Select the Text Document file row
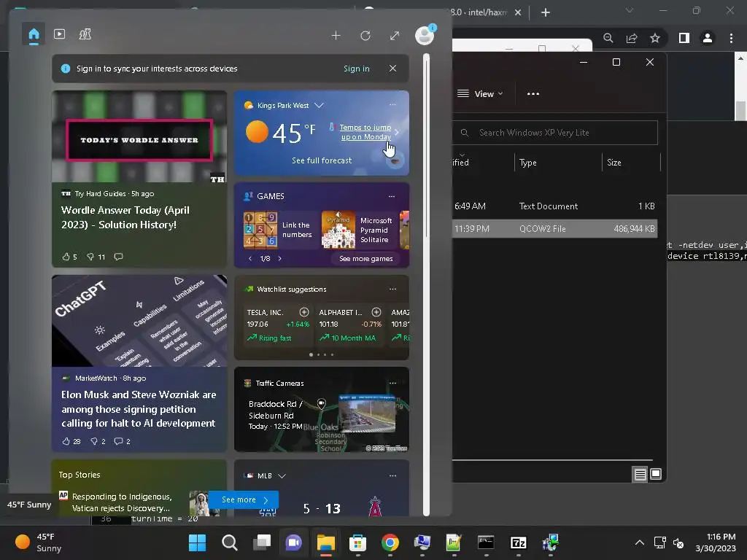The image size is (747, 560). [554, 206]
